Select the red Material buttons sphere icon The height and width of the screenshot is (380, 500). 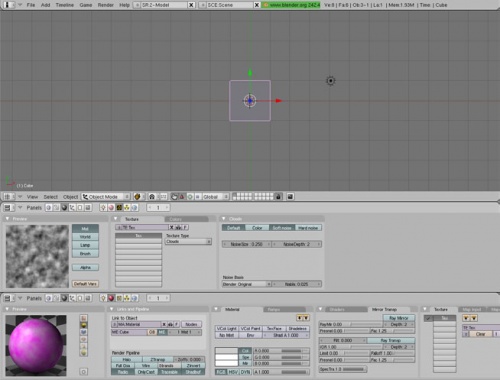[111, 298]
